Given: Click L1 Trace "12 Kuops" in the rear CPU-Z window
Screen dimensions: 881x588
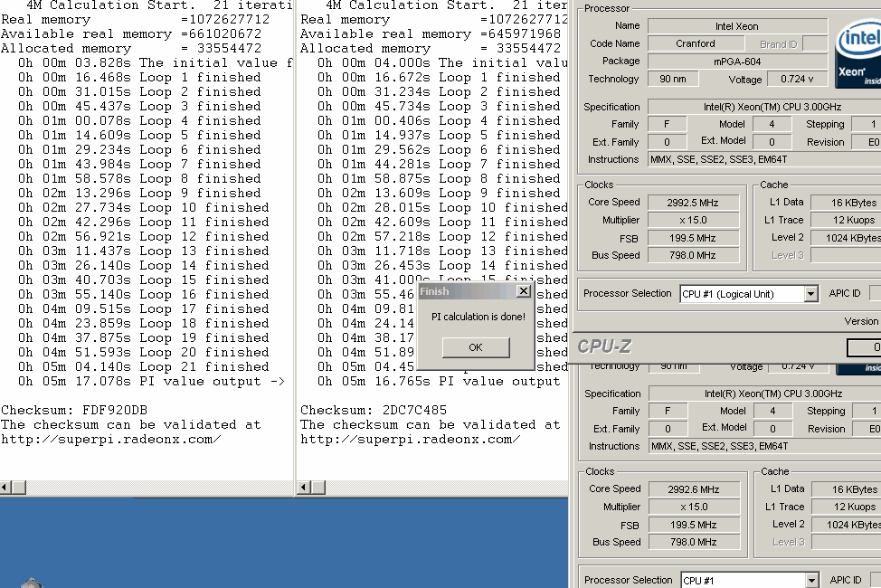Looking at the screenshot, I should tap(847, 507).
